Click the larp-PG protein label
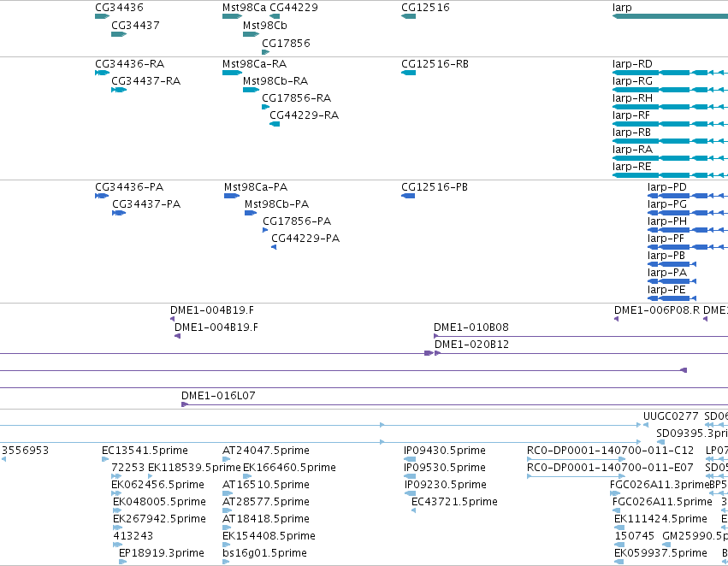 667,204
